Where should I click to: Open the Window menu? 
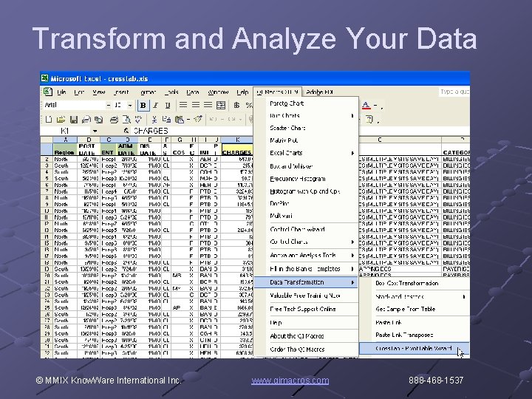(x=218, y=92)
